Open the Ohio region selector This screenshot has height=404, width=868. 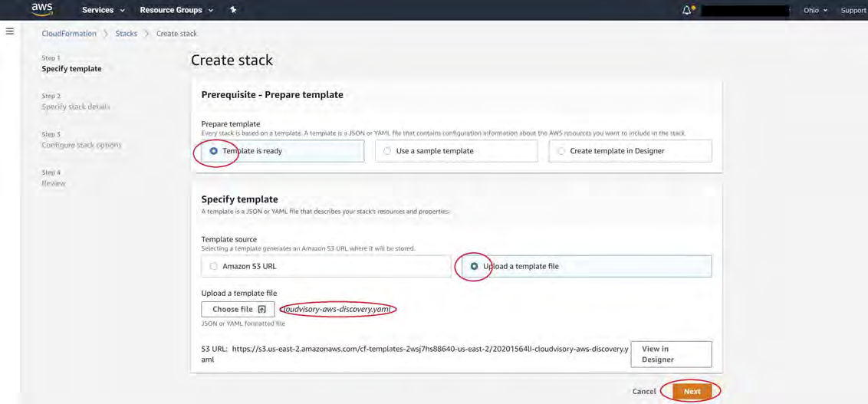pyautogui.click(x=815, y=11)
